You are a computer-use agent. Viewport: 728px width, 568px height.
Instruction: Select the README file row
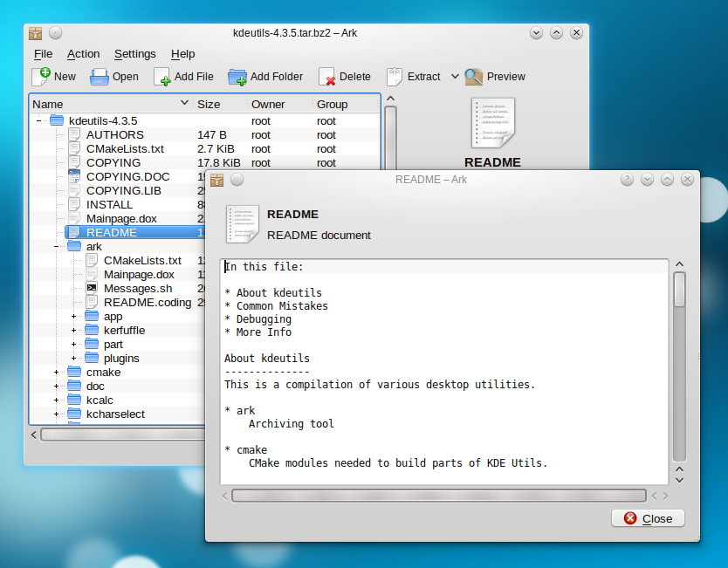(134, 232)
